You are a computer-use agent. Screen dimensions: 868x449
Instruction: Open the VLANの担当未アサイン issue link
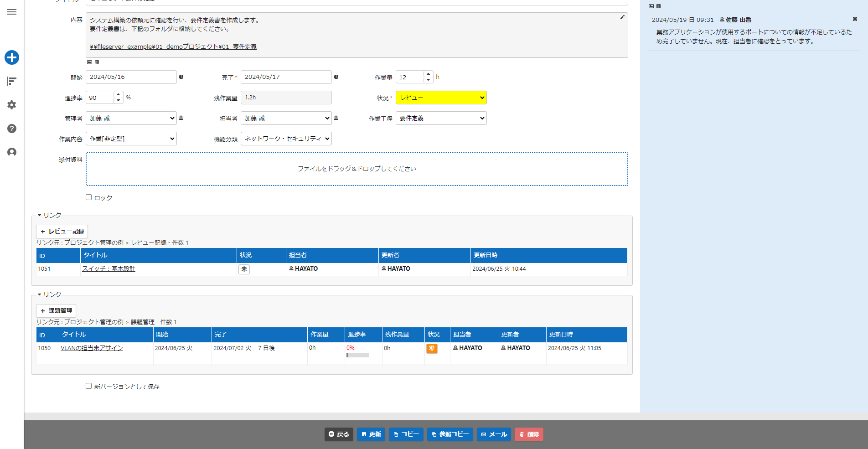92,348
